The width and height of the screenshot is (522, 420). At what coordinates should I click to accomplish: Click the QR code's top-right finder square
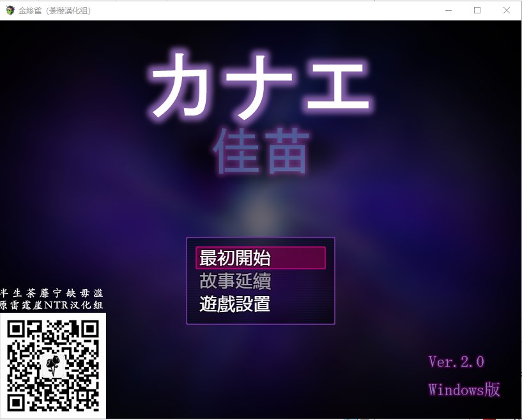89,330
